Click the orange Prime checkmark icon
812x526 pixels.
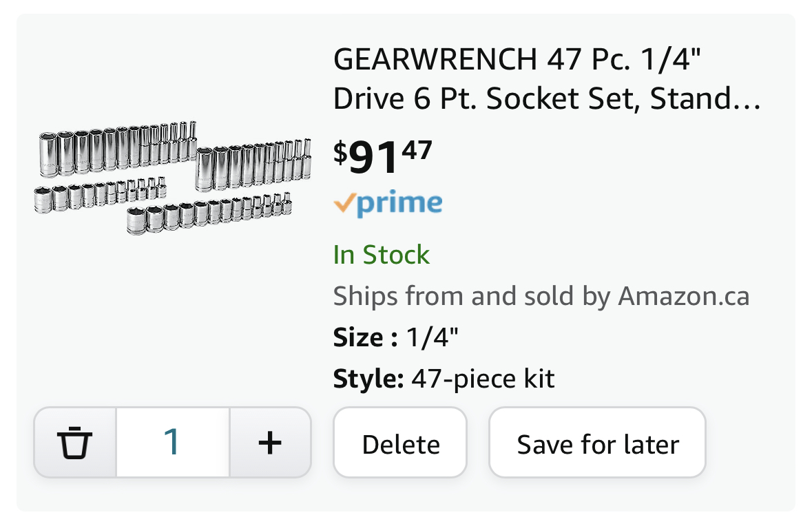pyautogui.click(x=344, y=202)
